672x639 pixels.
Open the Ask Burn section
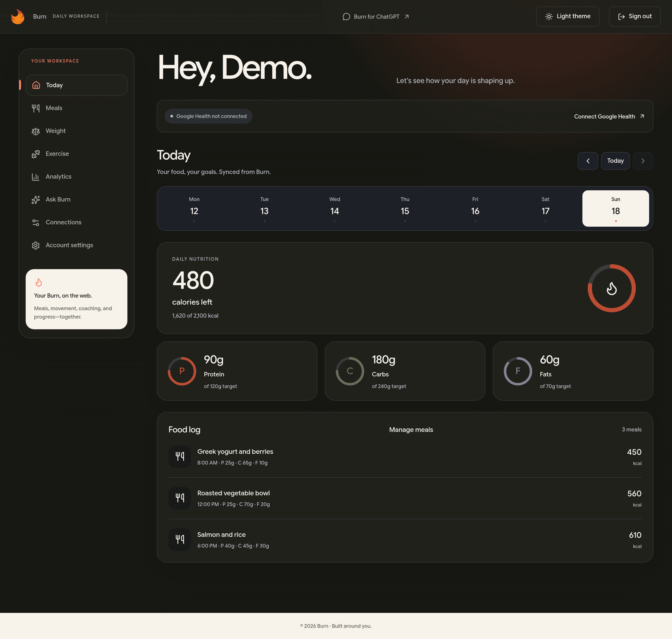pyautogui.click(x=76, y=199)
